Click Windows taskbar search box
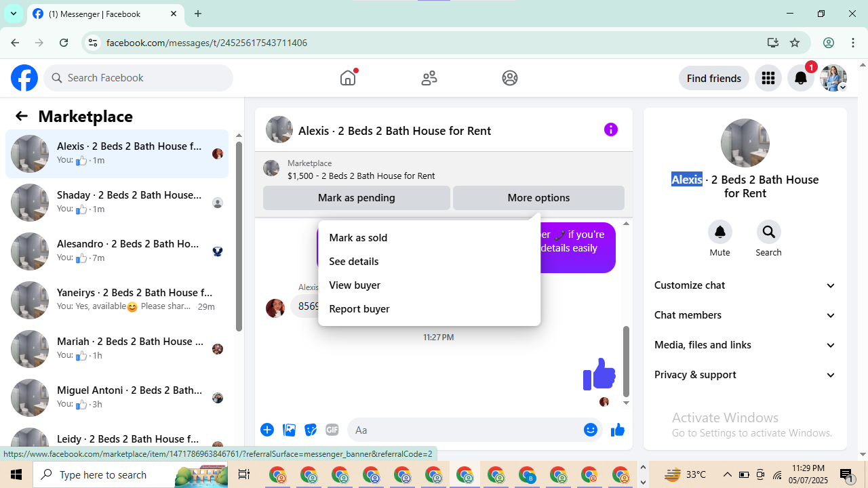This screenshot has height=488, width=868. (x=131, y=474)
